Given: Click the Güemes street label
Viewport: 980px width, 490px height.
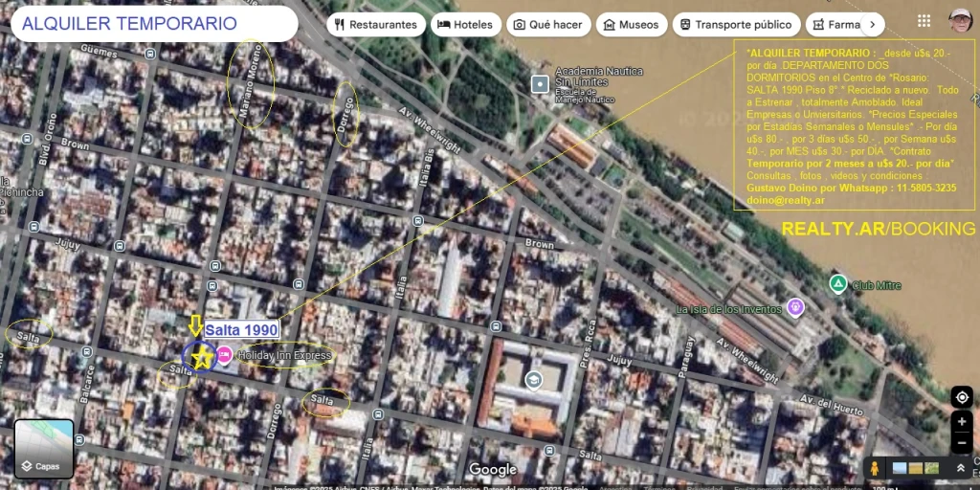Looking at the screenshot, I should (x=99, y=52).
